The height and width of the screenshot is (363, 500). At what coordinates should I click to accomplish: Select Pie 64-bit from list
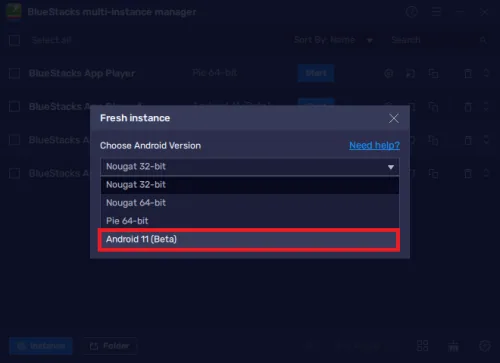point(250,221)
